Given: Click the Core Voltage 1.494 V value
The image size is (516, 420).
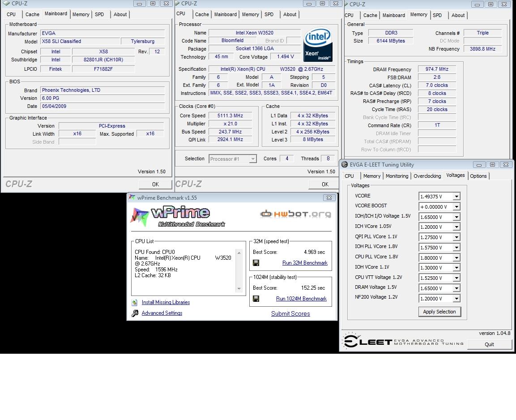Looking at the screenshot, I should 286,56.
